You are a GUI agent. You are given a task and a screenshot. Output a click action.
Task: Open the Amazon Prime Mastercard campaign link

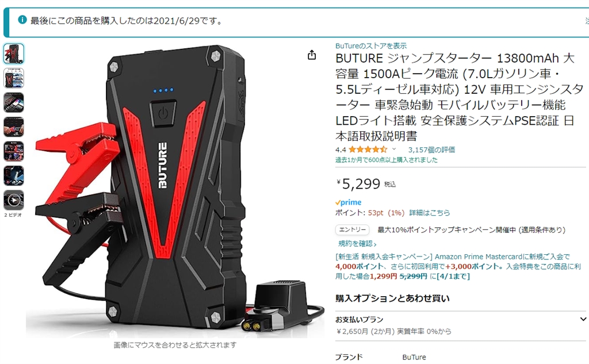click(458, 267)
